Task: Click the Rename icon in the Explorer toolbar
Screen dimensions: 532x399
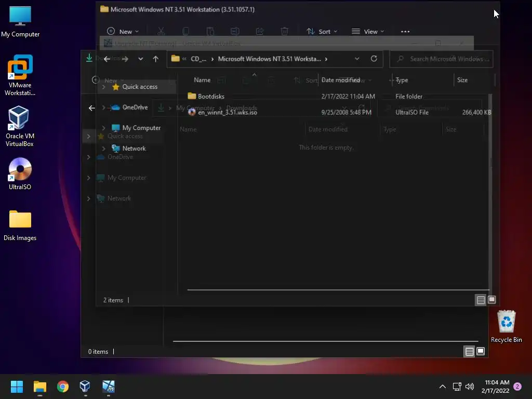Action: coord(235,32)
